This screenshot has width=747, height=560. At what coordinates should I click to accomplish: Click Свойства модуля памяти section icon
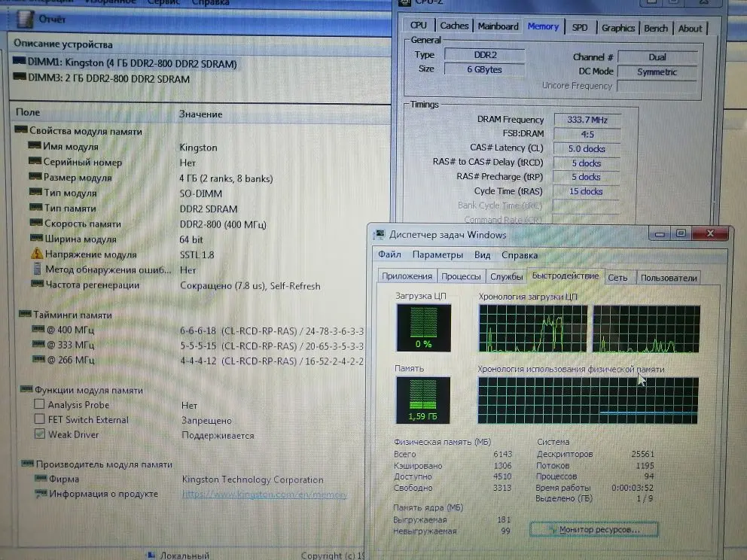[x=21, y=129]
